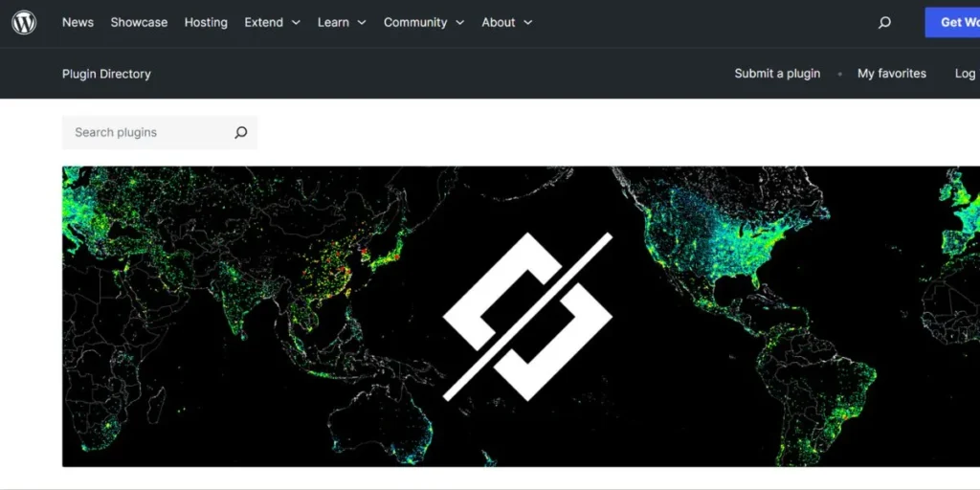Click the plugin banner world map image
This screenshot has height=490, width=980.
click(x=521, y=316)
